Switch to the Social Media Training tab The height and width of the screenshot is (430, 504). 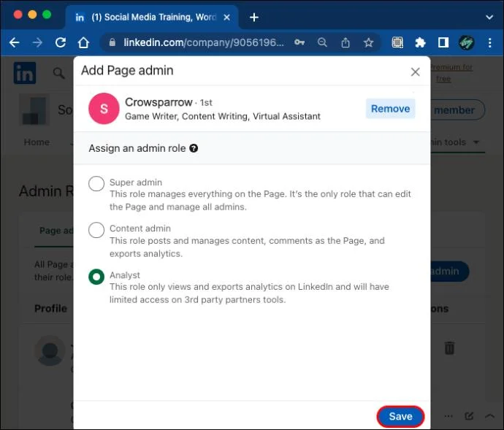click(152, 17)
